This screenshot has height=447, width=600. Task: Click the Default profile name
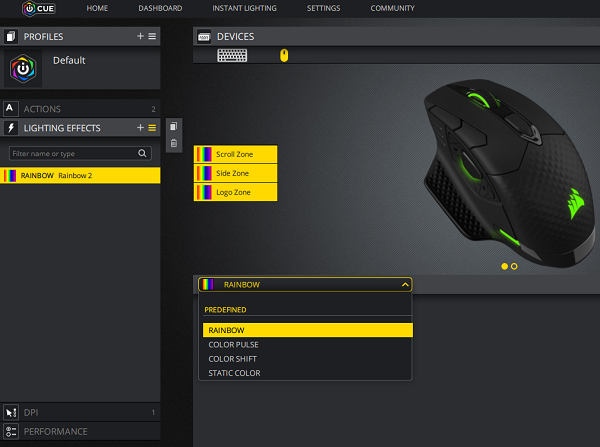coord(69,60)
